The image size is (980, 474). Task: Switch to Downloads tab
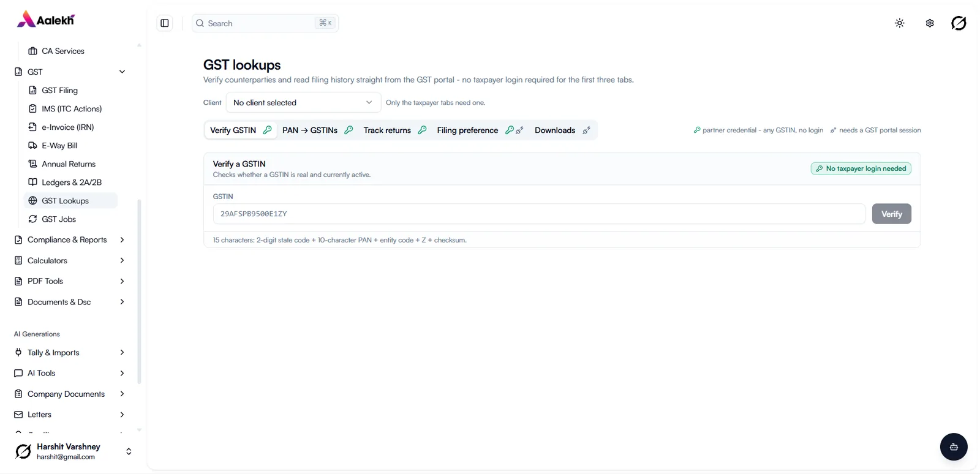(562, 130)
